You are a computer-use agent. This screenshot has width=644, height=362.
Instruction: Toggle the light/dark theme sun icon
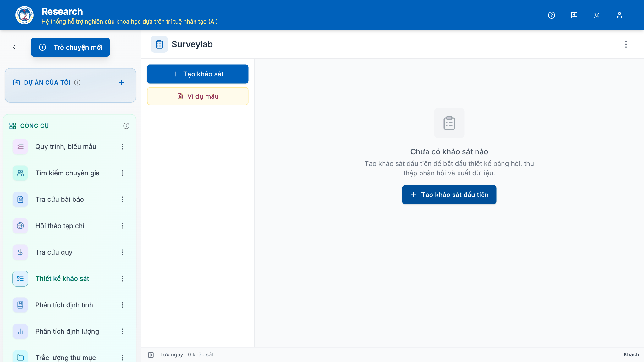(x=597, y=15)
